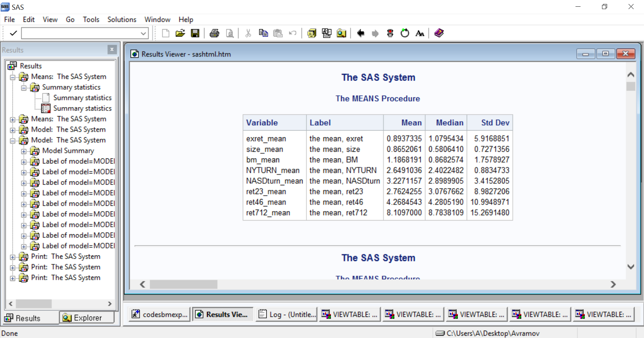The width and height of the screenshot is (644, 338).
Task: Click the Save icon in toolbar
Action: (195, 33)
